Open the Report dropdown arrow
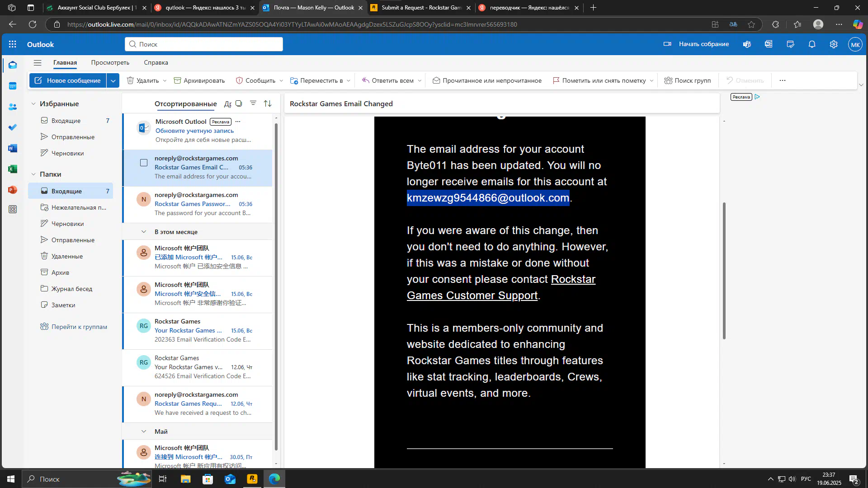 [281, 80]
